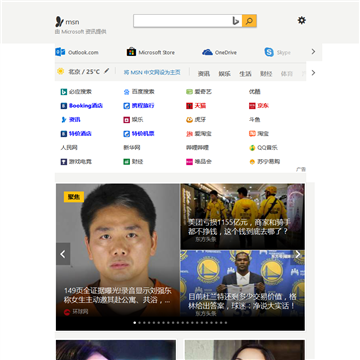This screenshot has height=360, width=360.
Task: Open the 新华网 link
Action: [x=132, y=148]
